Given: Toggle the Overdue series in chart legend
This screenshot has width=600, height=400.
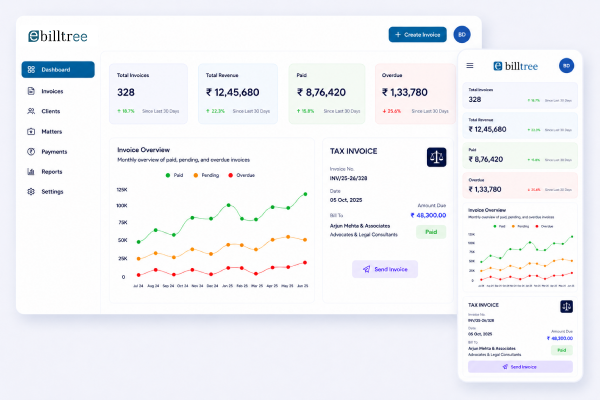Looking at the screenshot, I should (x=241, y=175).
